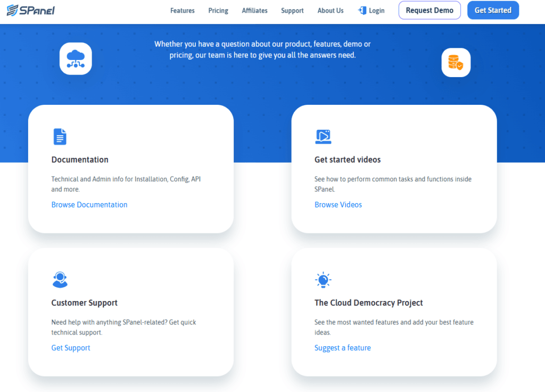Click the Customer Support heading

pyautogui.click(x=84, y=303)
